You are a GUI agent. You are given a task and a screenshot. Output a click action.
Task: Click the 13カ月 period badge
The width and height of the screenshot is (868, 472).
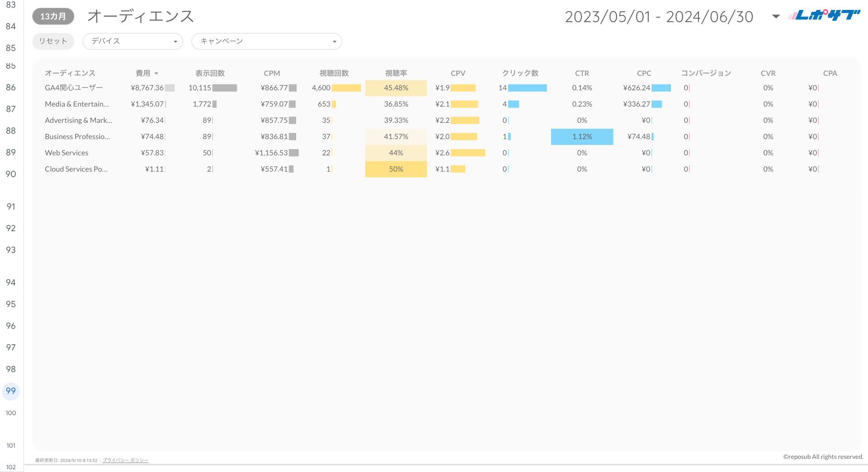[53, 17]
